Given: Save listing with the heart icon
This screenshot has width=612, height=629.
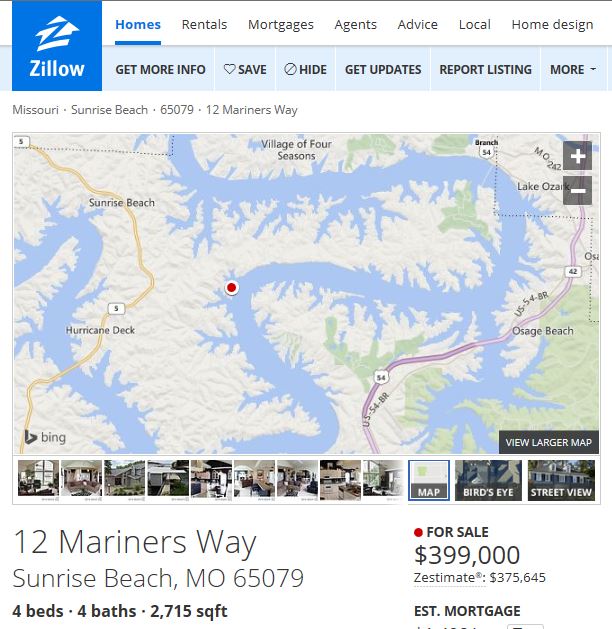Looking at the screenshot, I should click(245, 69).
